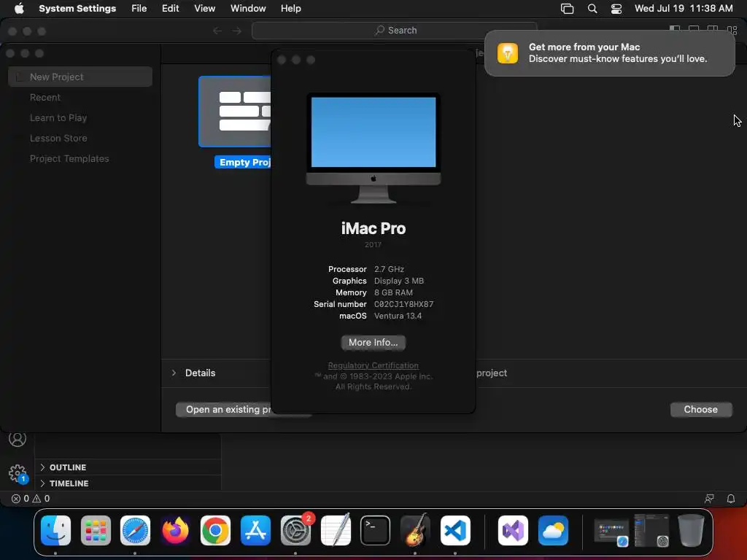Open Launchpad from the Dock
This screenshot has width=747, height=560.
coord(96,531)
